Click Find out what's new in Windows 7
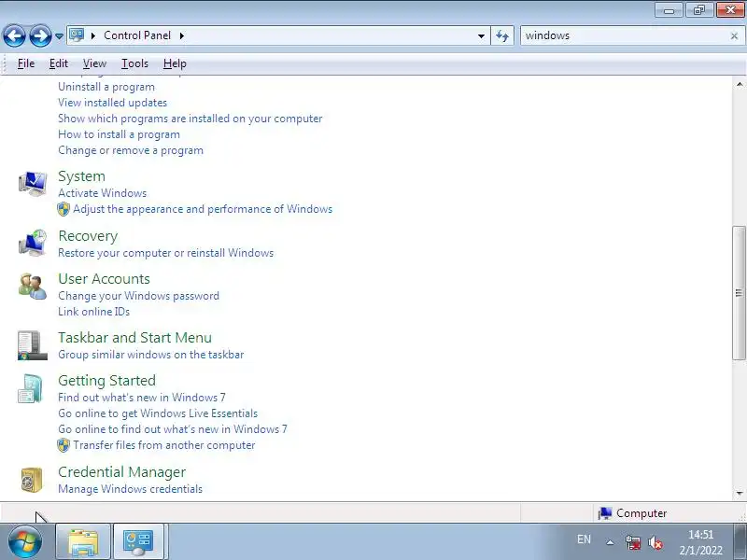 point(142,398)
